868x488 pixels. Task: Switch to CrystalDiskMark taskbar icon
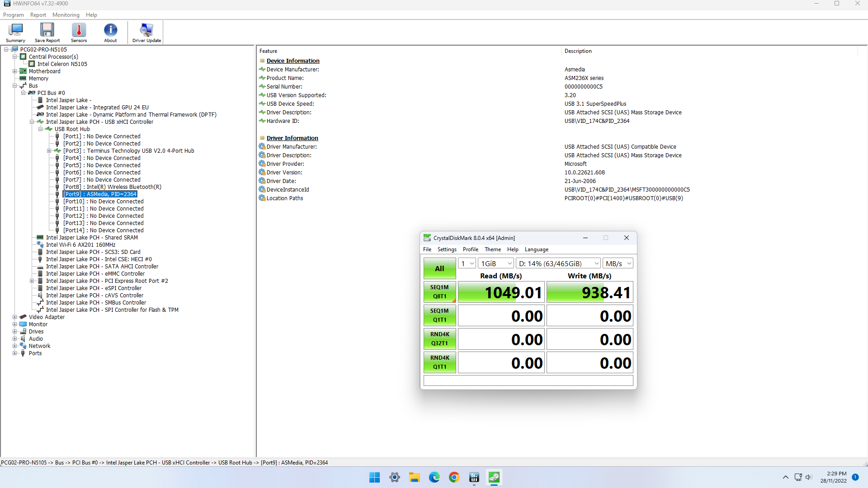494,477
